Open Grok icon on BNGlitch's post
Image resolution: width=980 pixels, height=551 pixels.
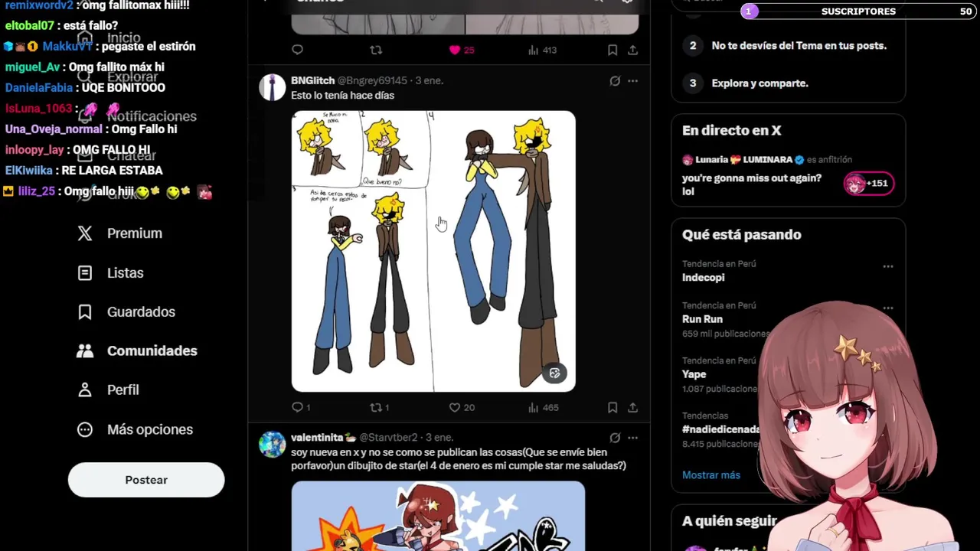(615, 80)
